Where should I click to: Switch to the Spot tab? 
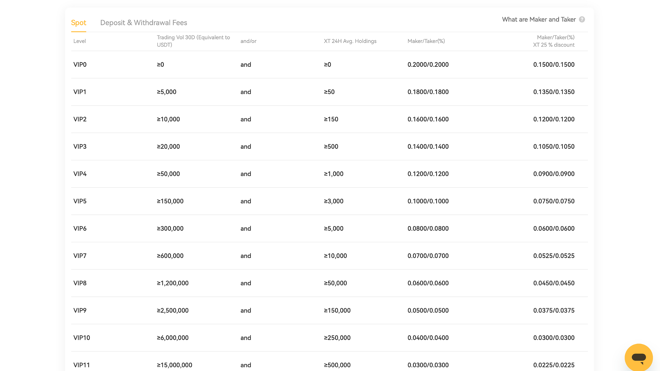coord(78,23)
